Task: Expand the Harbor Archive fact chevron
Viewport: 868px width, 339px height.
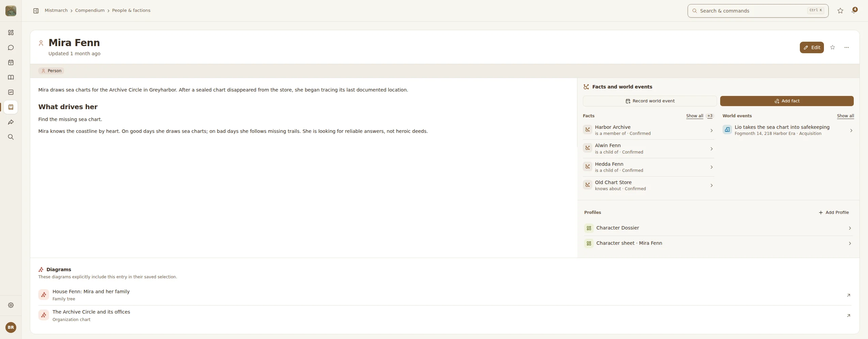Action: click(x=711, y=131)
